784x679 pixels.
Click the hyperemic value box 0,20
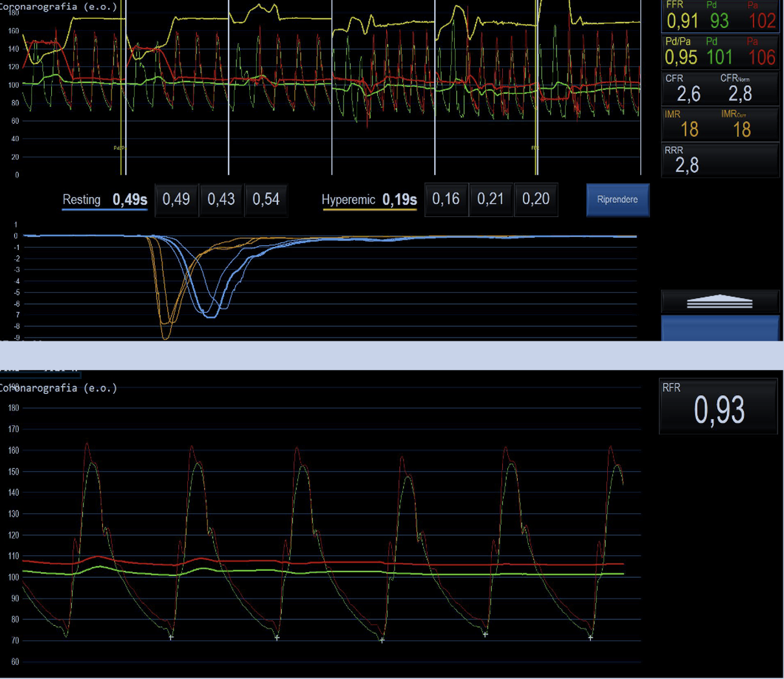536,199
